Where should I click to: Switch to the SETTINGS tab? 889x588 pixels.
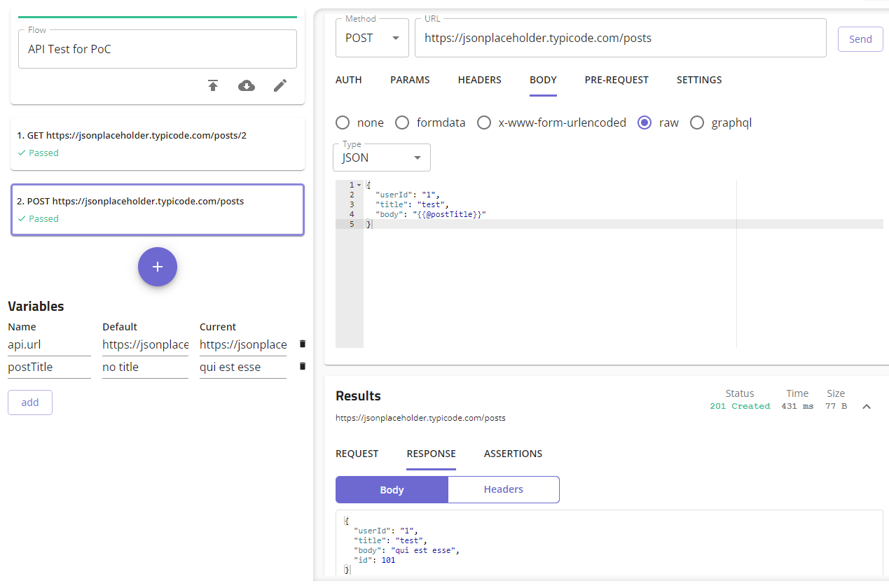pos(699,80)
